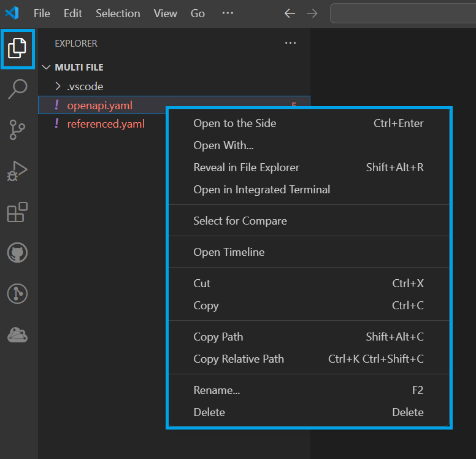Open the View menu
The width and height of the screenshot is (476, 459).
pyautogui.click(x=165, y=13)
